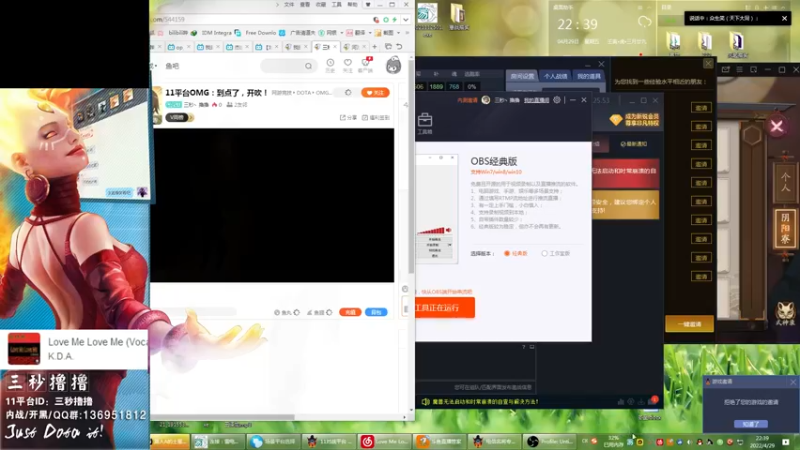This screenshot has height=450, width=800.
Task: Open the NetEase Cloud Music taskbar item 'Love Me Lo...'
Action: pyautogui.click(x=384, y=441)
